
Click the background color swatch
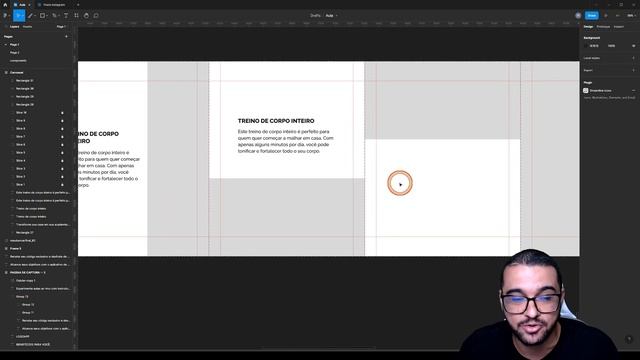586,46
